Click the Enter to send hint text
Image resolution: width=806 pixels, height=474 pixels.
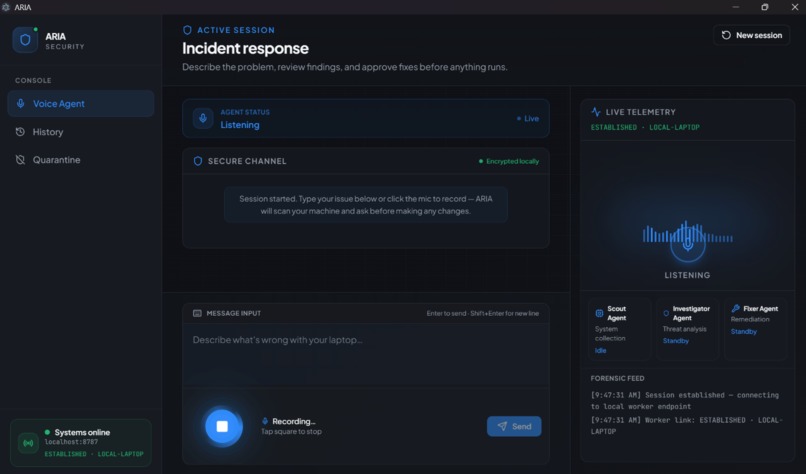(x=483, y=313)
